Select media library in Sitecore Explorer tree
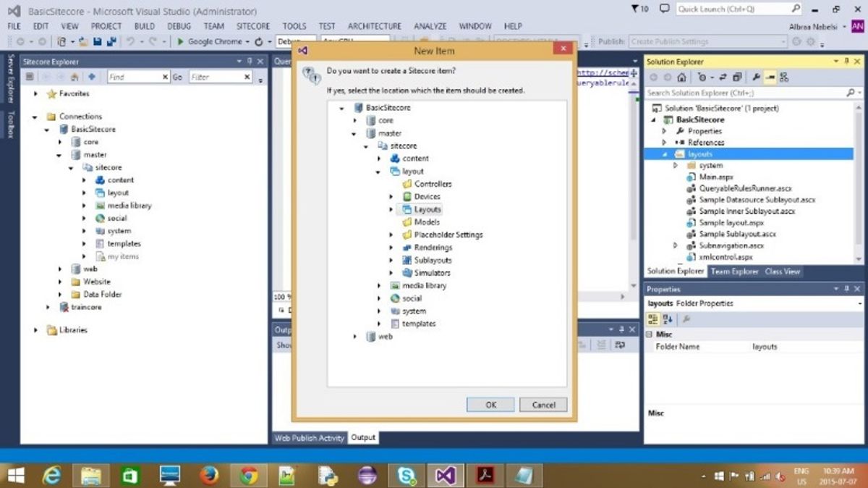This screenshot has height=488, width=868. point(129,206)
